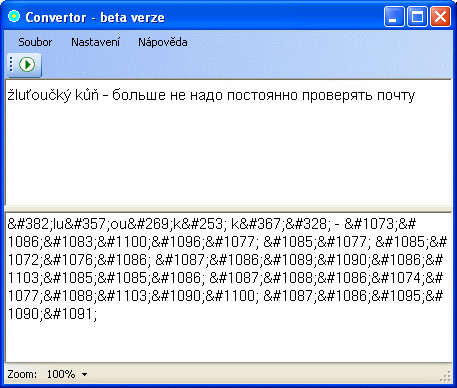Screen dimensions: 457x388
Task: Click the word 'почту' in input text
Action: pyautogui.click(x=396, y=96)
